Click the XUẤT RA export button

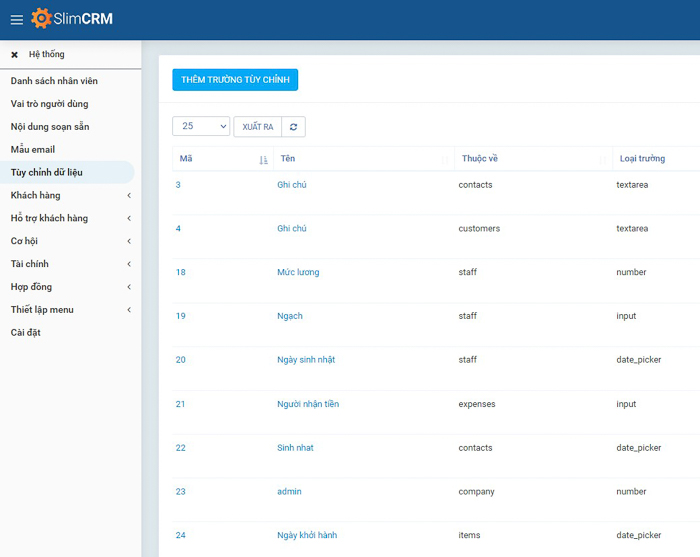[x=258, y=127]
